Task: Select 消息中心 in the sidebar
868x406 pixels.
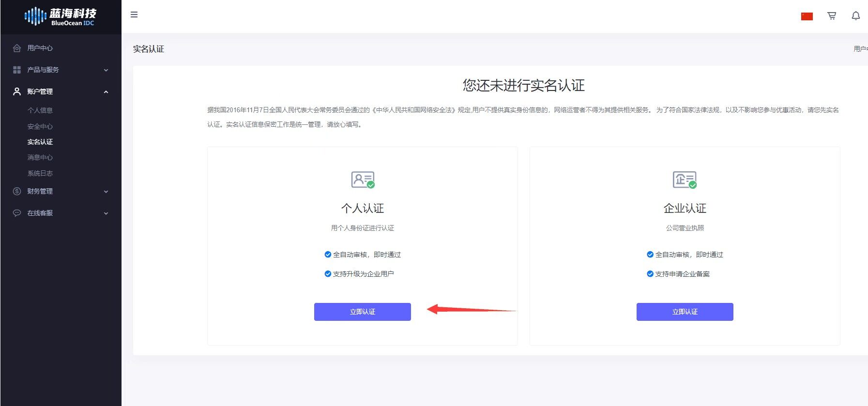Action: click(40, 157)
